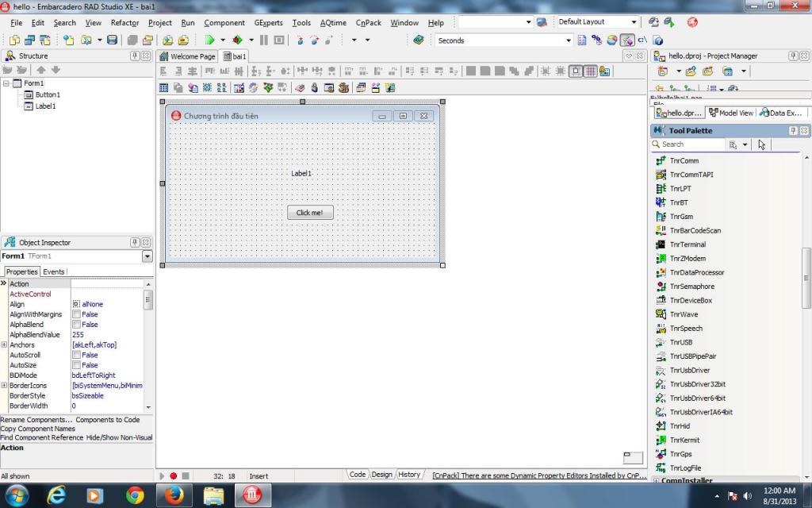Viewport: 812px width, 508px height.
Task: Click the Align left edges icon
Action: [163, 71]
